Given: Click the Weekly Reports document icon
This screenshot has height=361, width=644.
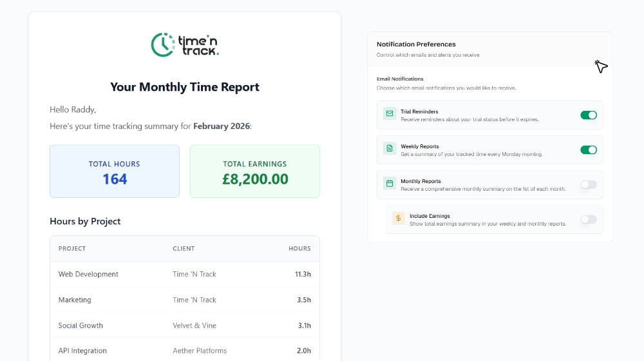Looking at the screenshot, I should (x=390, y=148).
